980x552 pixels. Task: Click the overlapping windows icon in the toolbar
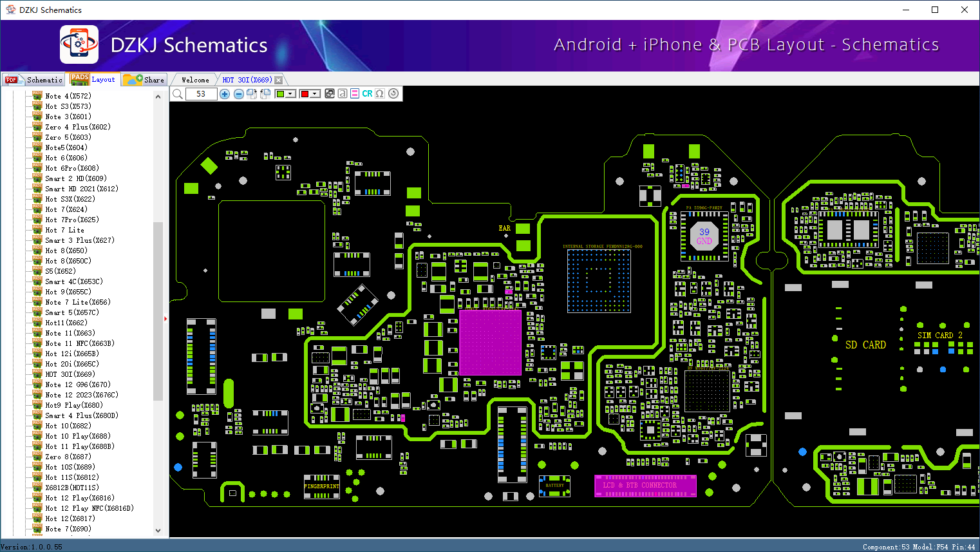coord(330,93)
